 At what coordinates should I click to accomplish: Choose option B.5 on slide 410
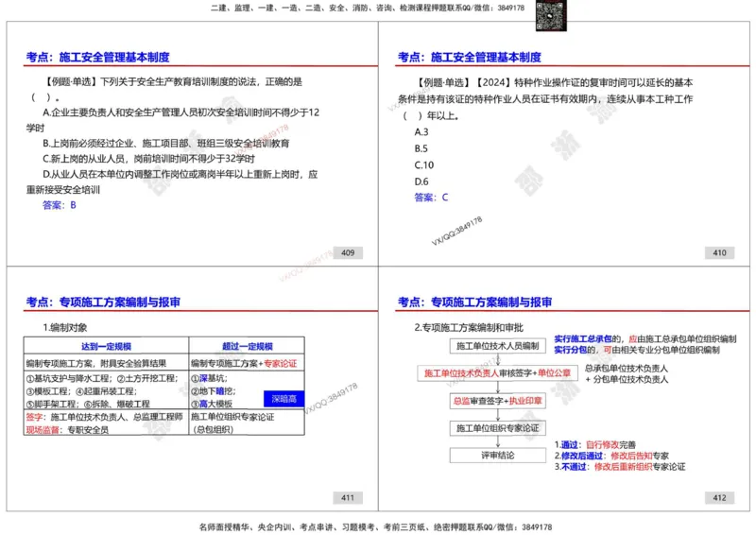click(x=421, y=148)
